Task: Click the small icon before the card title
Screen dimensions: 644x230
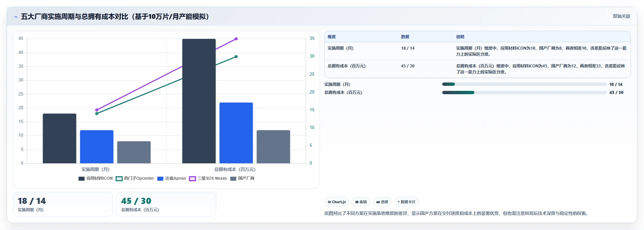Action: [16, 17]
